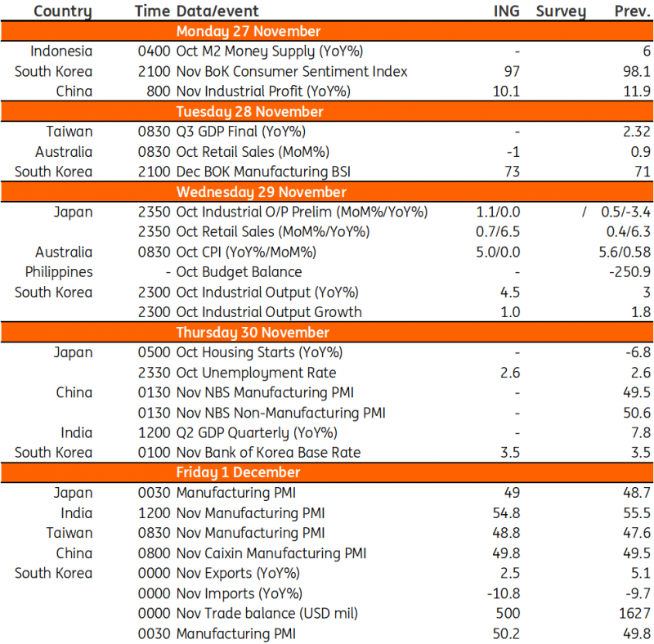Click the Prev. column header
Screen dimensions: 654x644
coord(632,11)
